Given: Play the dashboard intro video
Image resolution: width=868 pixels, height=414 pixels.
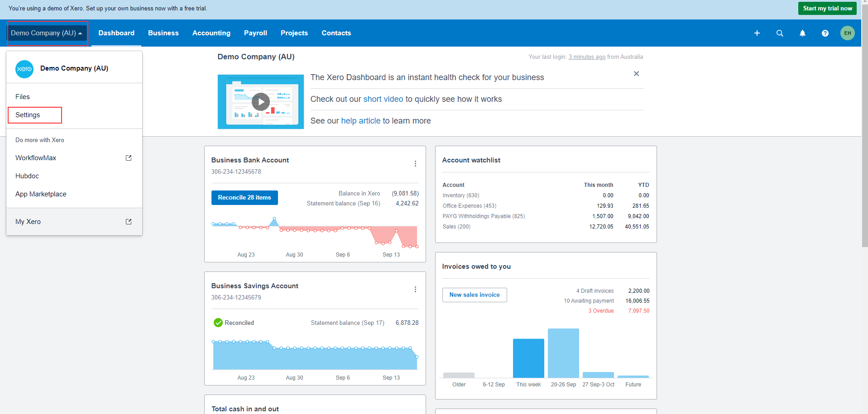Looking at the screenshot, I should pos(261,102).
